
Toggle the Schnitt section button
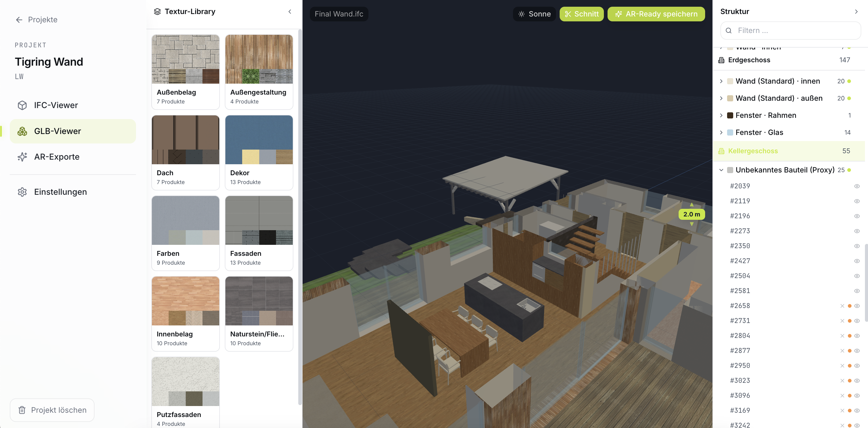581,14
